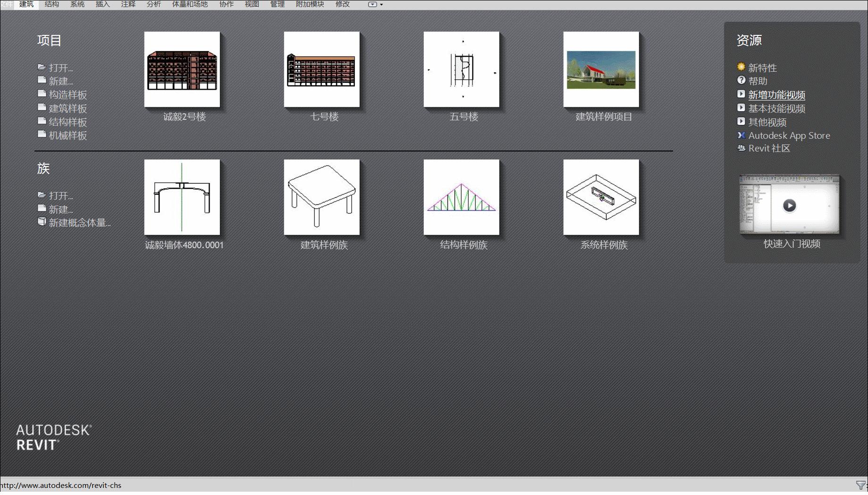Viewport: 868px width, 495px height.
Task: Select the 修改 tab
Action: [343, 4]
